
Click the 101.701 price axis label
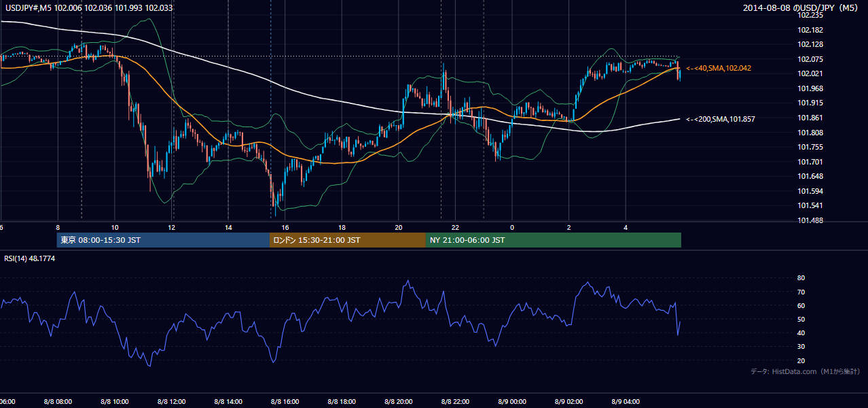click(812, 162)
